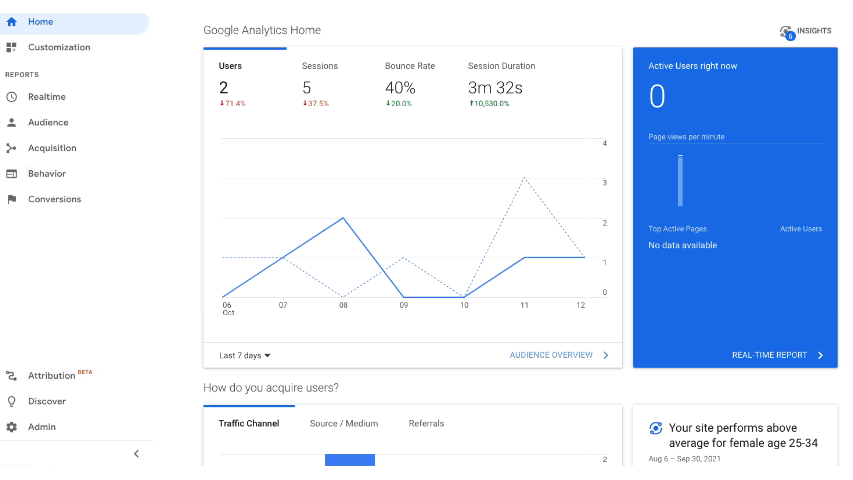Screen dimensions: 853x480
Task: Click the Conversions flag icon
Action: pyautogui.click(x=11, y=199)
